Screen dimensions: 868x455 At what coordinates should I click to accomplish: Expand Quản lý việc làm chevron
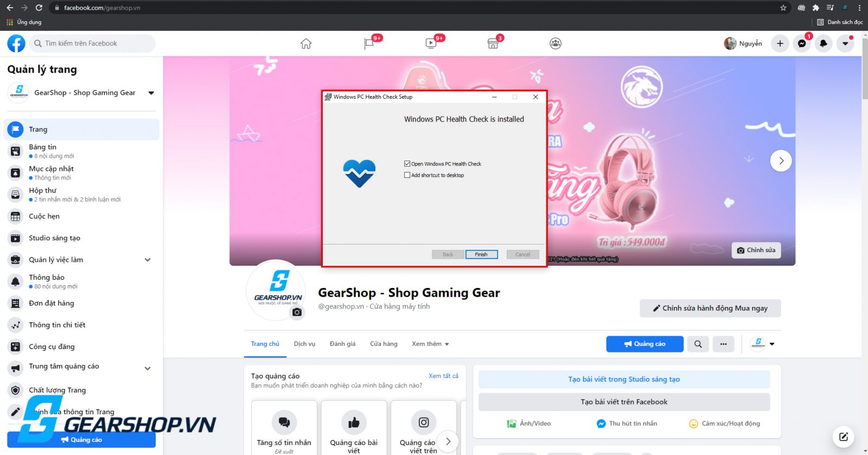148,260
